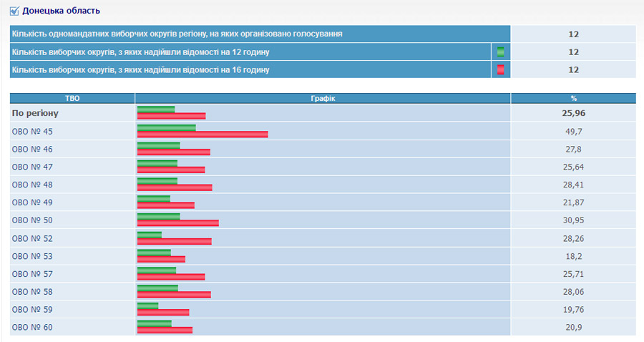Click the Графік column header

[322, 98]
